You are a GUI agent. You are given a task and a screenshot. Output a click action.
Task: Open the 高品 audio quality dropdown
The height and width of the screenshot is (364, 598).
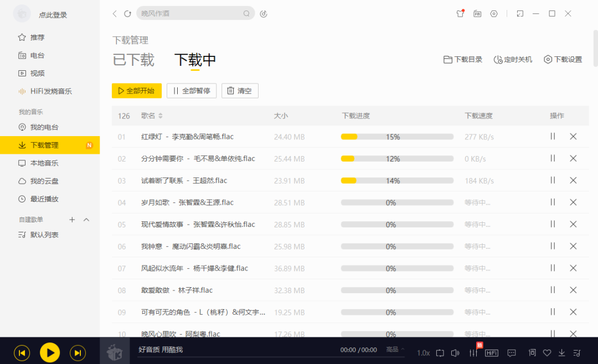(x=393, y=349)
